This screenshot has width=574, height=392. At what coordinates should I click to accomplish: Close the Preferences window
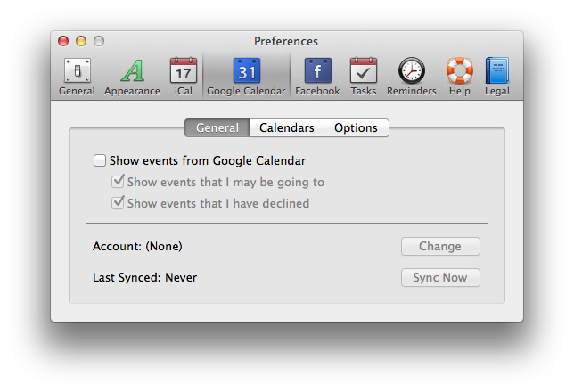(x=63, y=41)
